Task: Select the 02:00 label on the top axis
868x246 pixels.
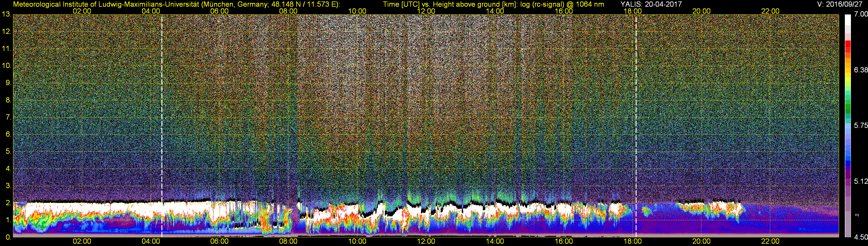Action: pos(82,11)
